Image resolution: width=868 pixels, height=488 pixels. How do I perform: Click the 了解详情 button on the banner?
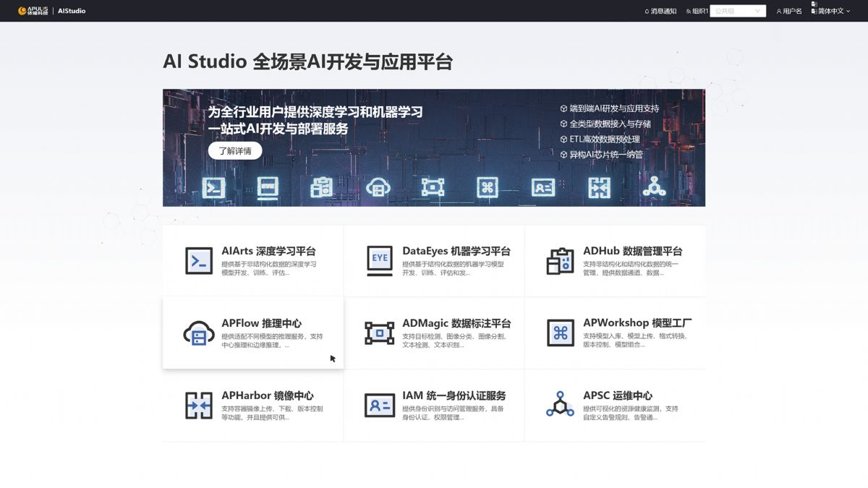[x=235, y=151]
